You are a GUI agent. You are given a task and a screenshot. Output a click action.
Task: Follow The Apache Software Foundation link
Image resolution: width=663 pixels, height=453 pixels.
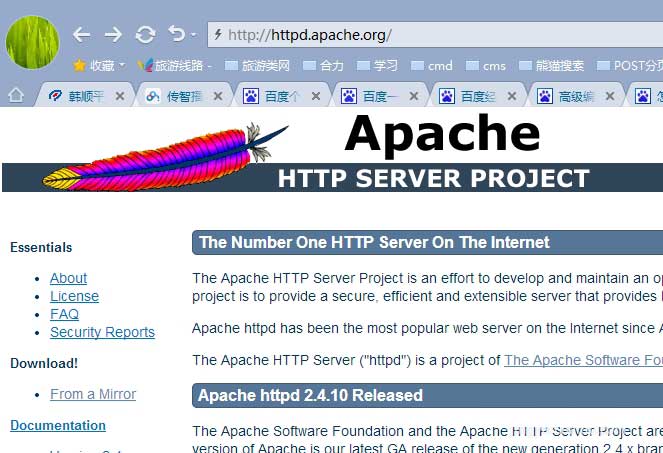pyautogui.click(x=584, y=360)
